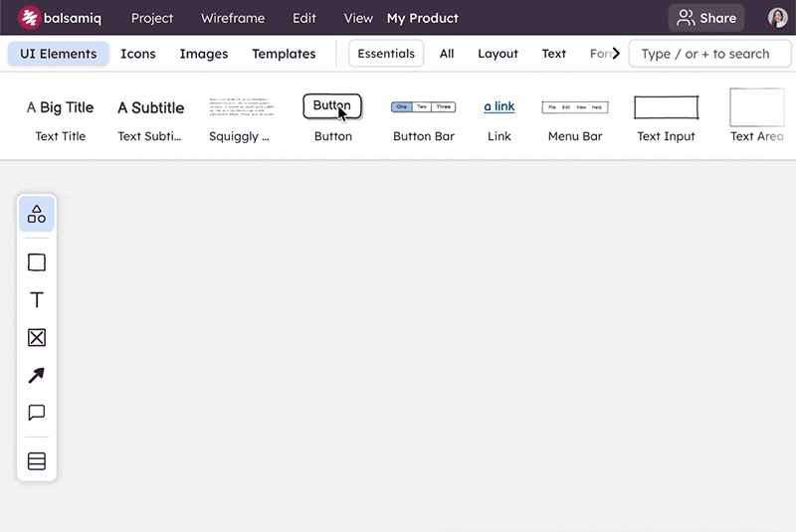The width and height of the screenshot is (796, 532).
Task: Pick the Text Input element
Action: click(666, 117)
